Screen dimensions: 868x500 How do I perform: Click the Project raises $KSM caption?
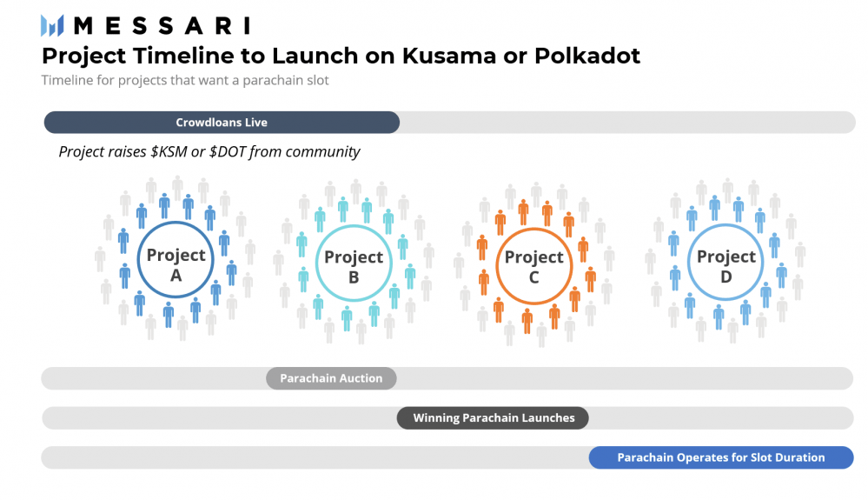(209, 151)
